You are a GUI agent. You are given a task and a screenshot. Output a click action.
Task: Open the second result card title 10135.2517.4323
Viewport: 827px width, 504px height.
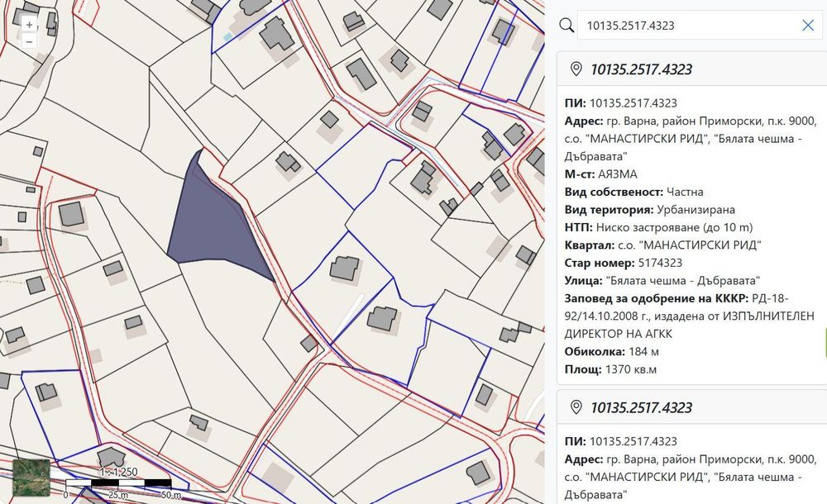pos(641,408)
